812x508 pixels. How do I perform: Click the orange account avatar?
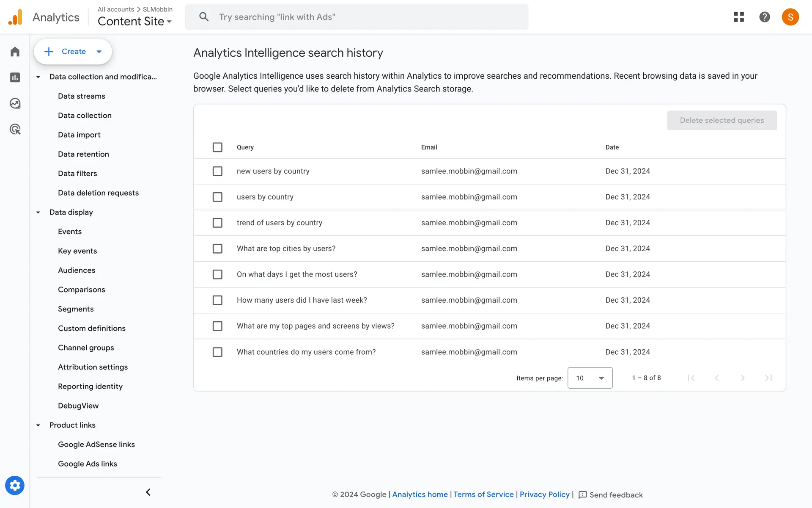click(x=790, y=17)
